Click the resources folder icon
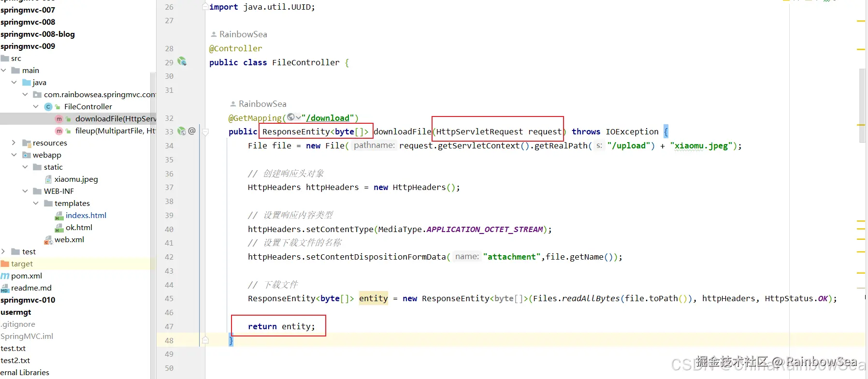868x379 pixels. click(27, 143)
